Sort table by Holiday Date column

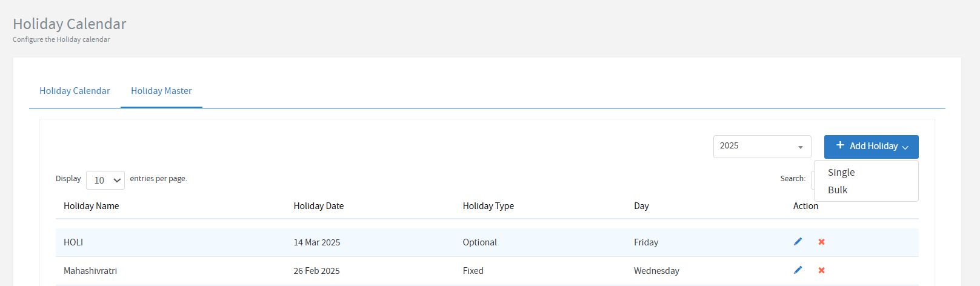319,206
